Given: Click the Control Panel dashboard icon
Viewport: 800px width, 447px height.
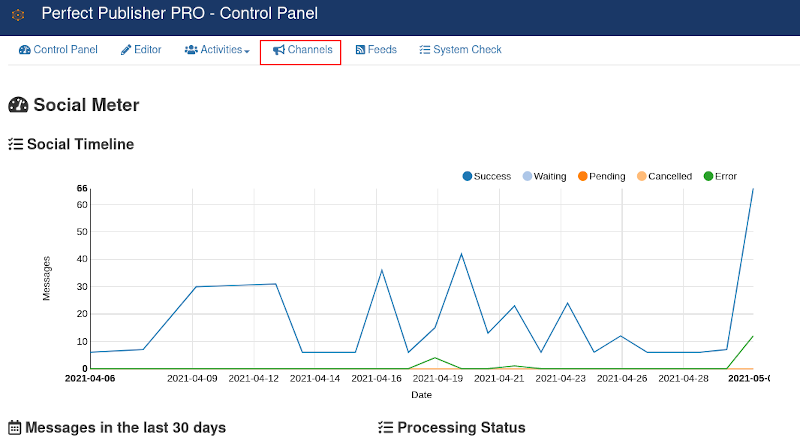Looking at the screenshot, I should pyautogui.click(x=24, y=50).
